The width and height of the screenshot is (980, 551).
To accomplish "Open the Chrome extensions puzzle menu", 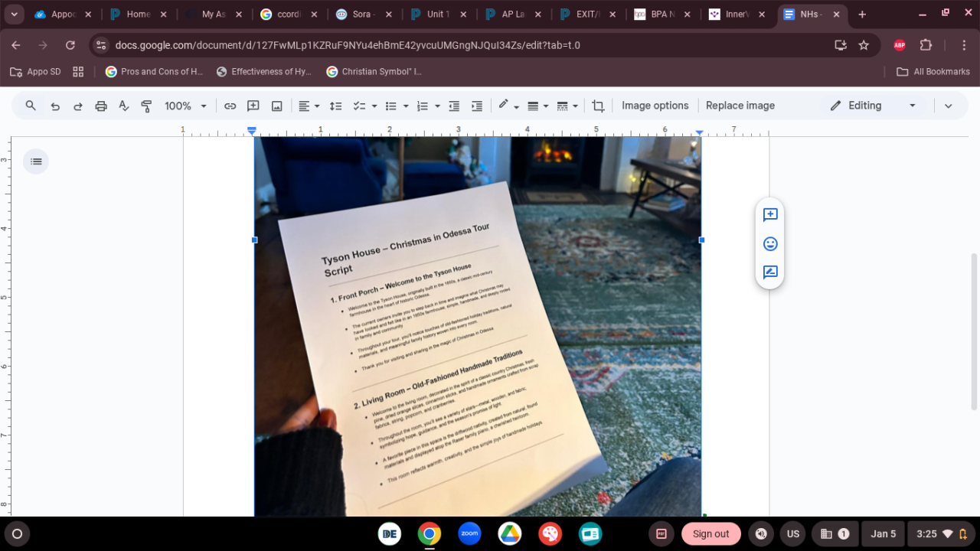I will [x=926, y=45].
